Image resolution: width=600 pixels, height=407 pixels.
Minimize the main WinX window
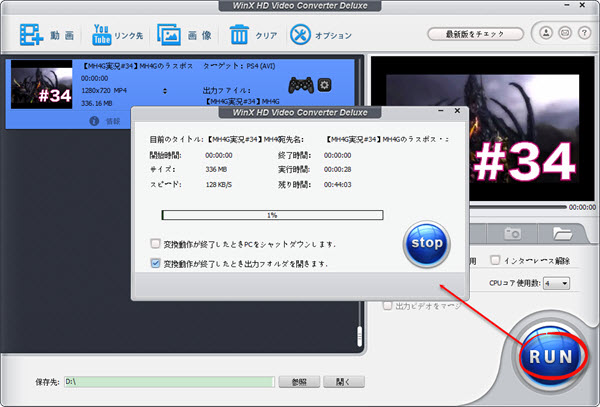click(x=566, y=5)
